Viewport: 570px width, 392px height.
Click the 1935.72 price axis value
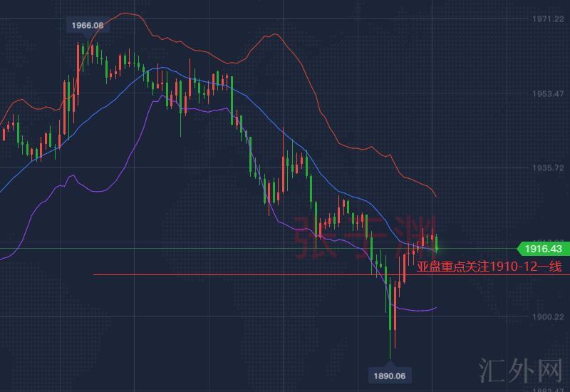(x=548, y=168)
